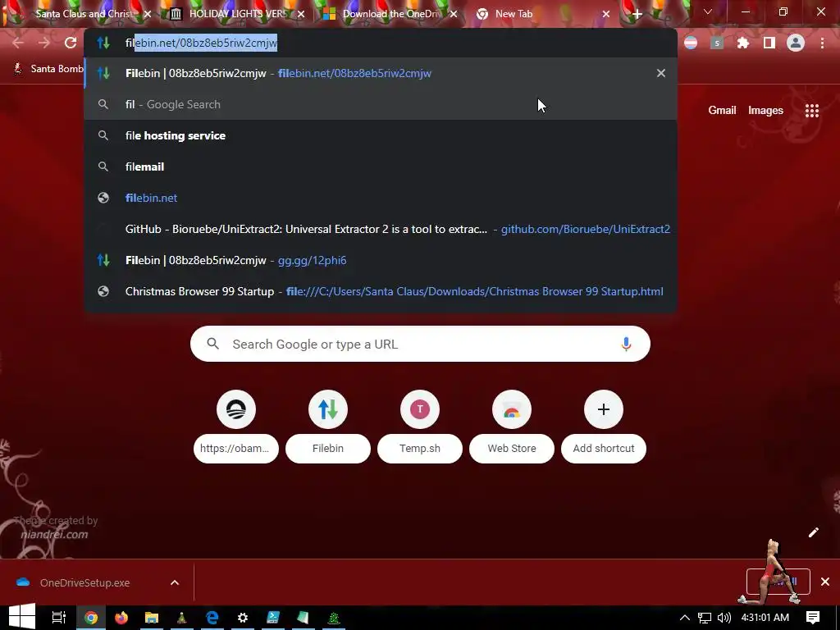Open the Google apps grid

(812, 111)
